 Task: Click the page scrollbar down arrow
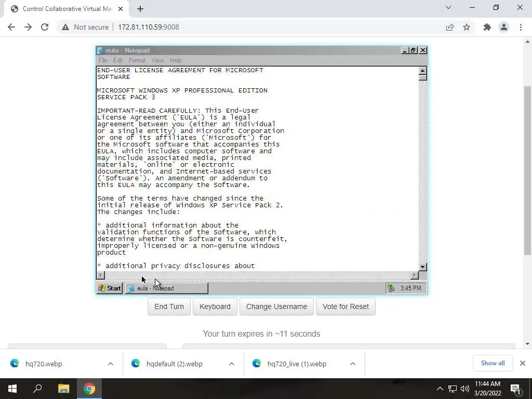click(527, 344)
